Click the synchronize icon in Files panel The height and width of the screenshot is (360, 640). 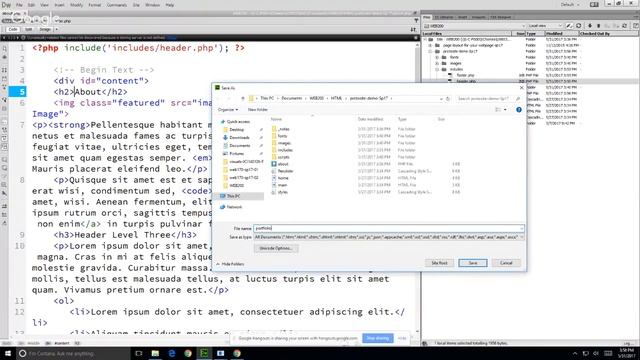tap(624, 26)
